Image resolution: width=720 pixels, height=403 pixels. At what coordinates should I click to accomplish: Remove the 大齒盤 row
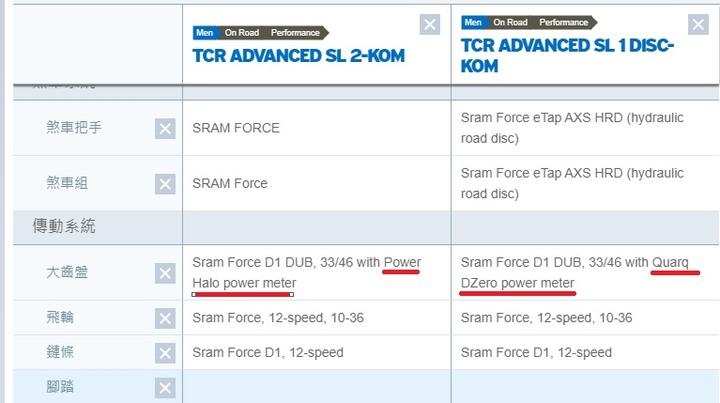coord(165,274)
